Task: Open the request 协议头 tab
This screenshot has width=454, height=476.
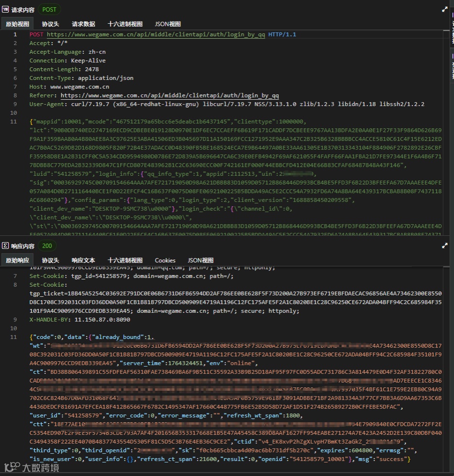Action: pos(50,24)
